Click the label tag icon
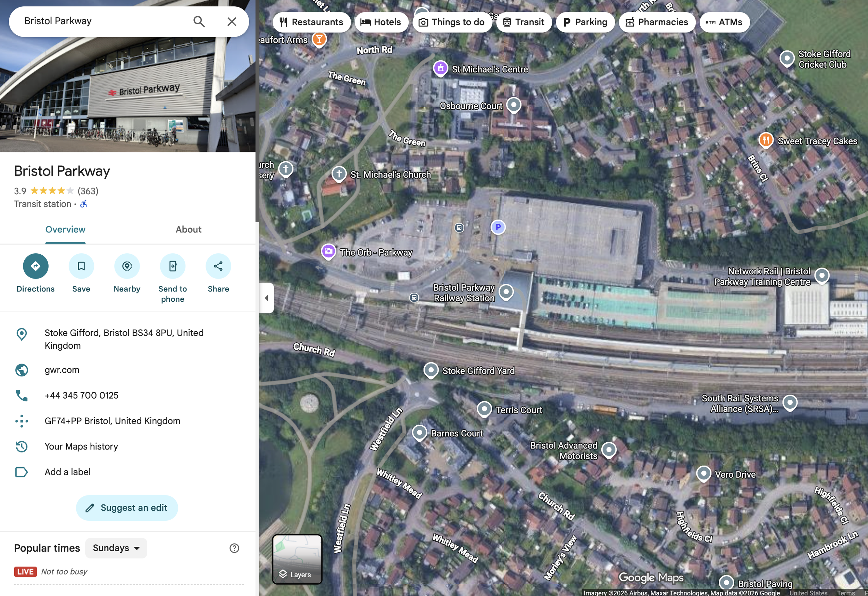The image size is (868, 596). (22, 472)
